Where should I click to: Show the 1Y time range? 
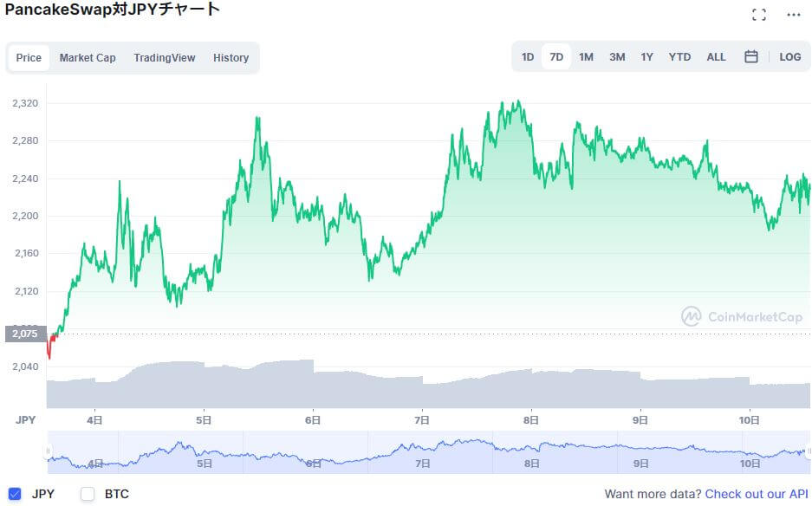coord(646,57)
